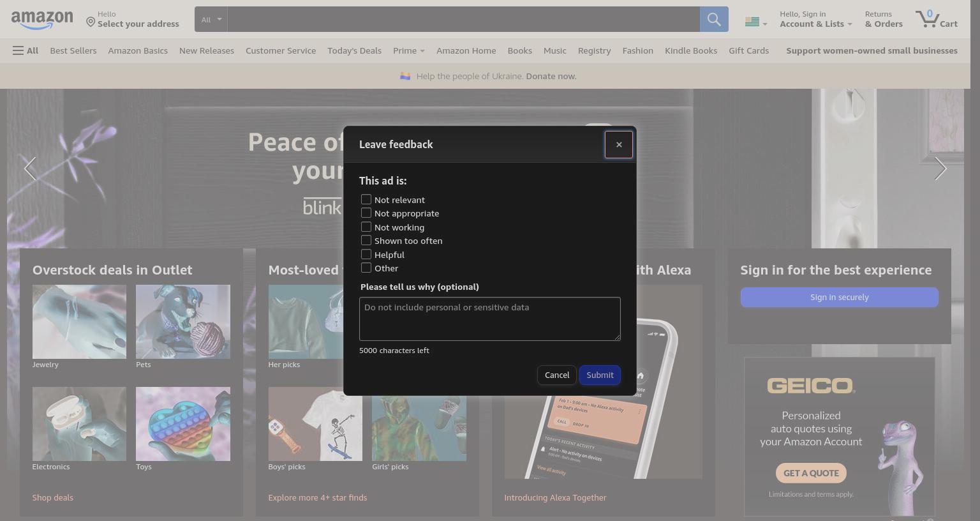
Task: Click the GEICO Get a Quote button
Action: pyautogui.click(x=811, y=473)
